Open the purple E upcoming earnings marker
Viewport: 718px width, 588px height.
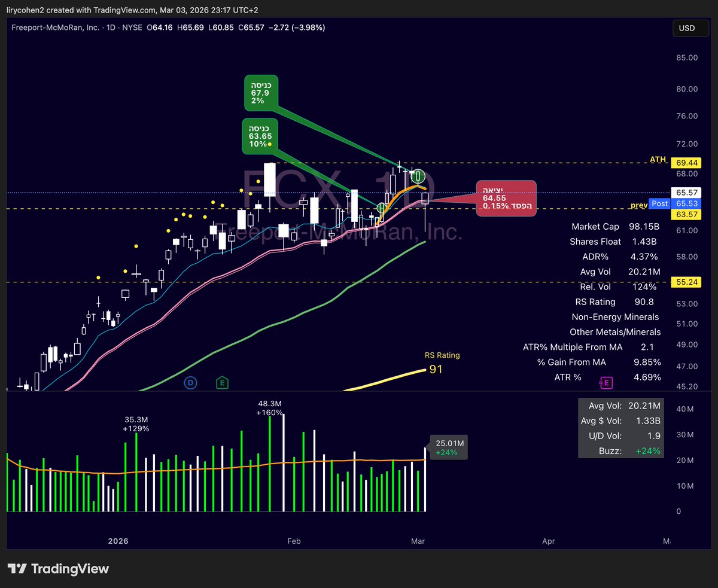[x=606, y=382]
